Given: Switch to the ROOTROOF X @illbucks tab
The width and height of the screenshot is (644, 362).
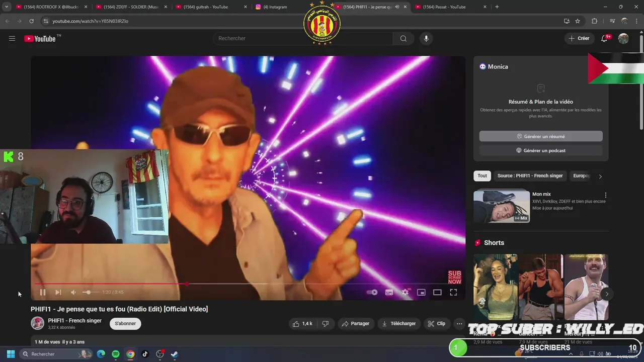Looking at the screenshot, I should click(51, 7).
